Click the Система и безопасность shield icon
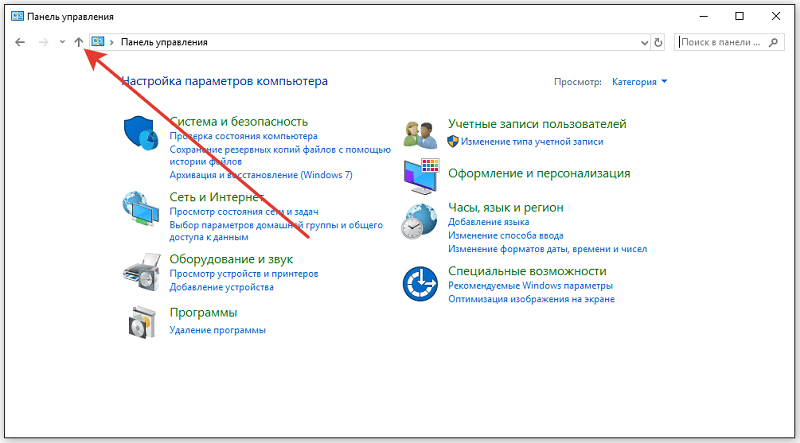This screenshot has height=443, width=800. pos(141,133)
